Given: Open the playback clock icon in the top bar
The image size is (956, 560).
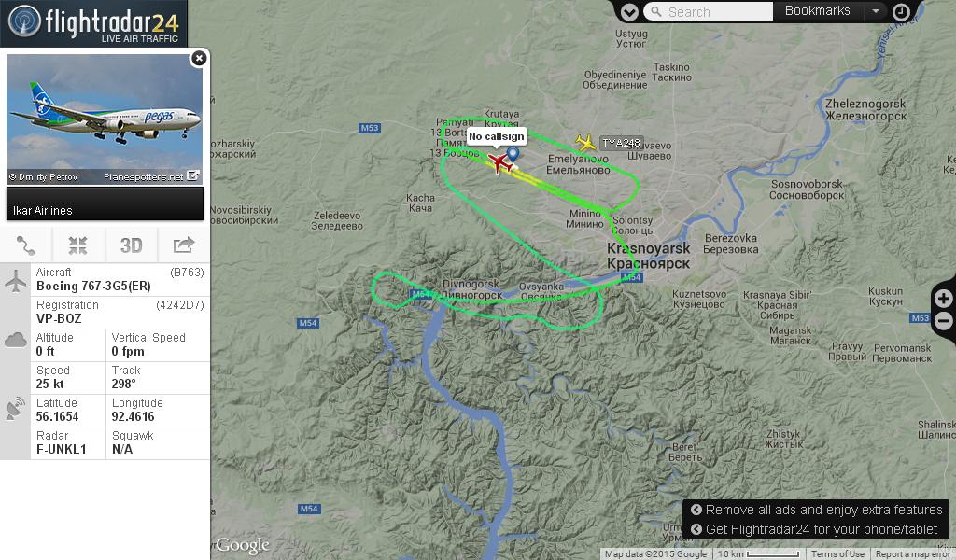Looking at the screenshot, I should click(x=901, y=11).
